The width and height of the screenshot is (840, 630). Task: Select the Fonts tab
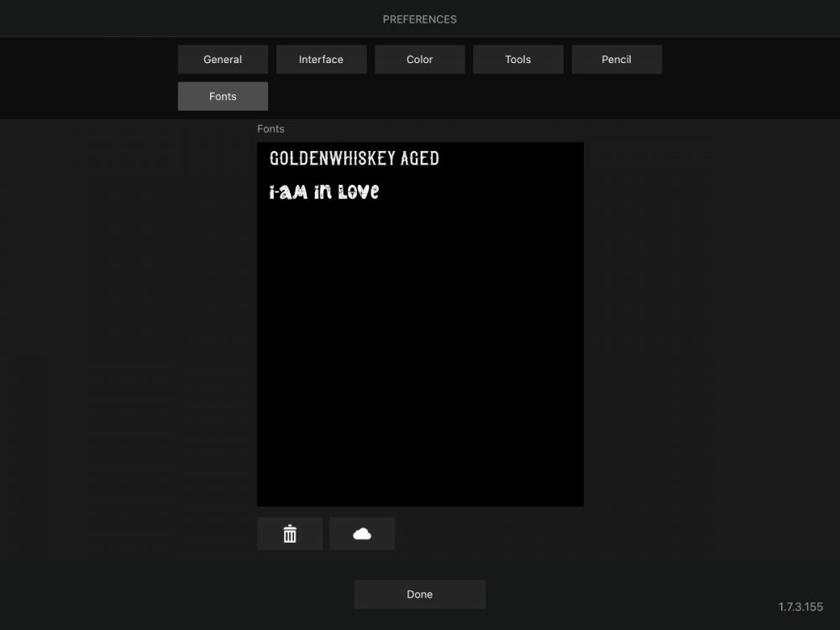tap(223, 97)
